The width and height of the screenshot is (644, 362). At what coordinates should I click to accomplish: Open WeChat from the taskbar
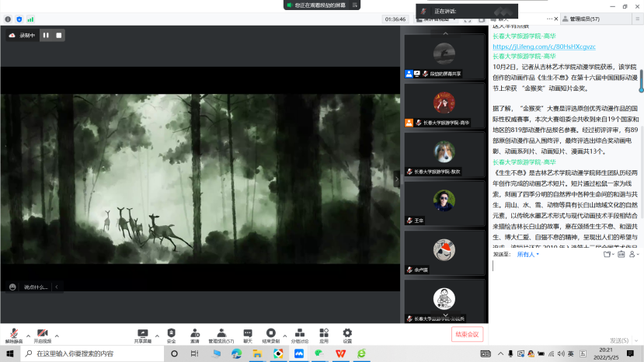pyautogui.click(x=319, y=353)
